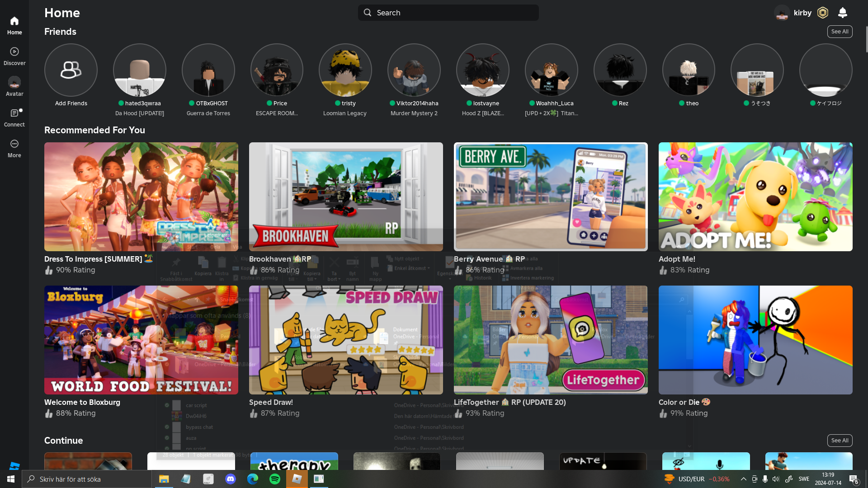Click the '91% Rating' text
868x488 pixels.
point(689,413)
